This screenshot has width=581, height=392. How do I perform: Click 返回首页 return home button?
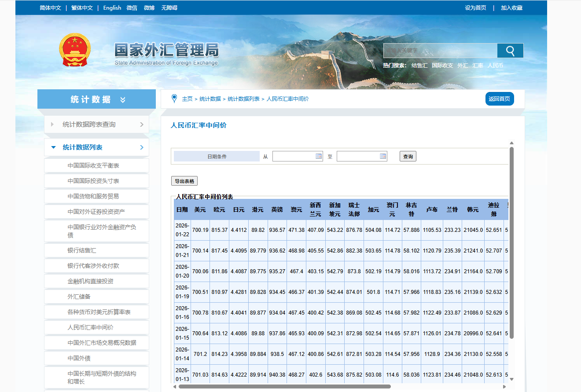pos(499,99)
